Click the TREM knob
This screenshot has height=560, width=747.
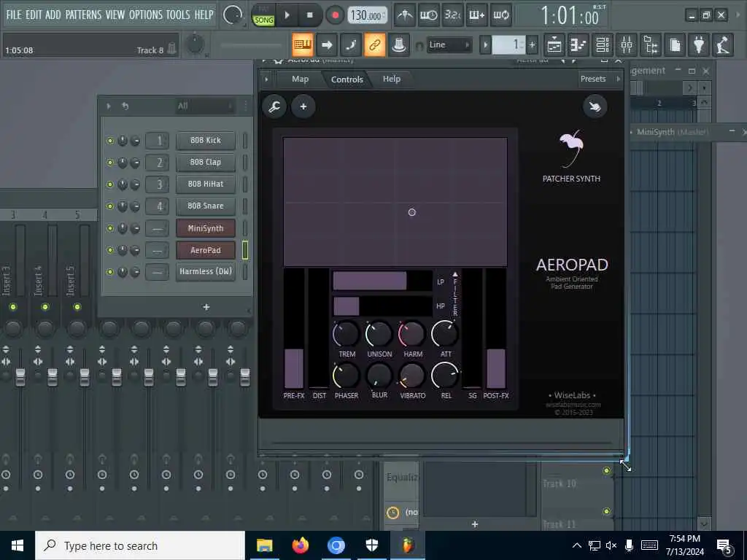pyautogui.click(x=347, y=334)
